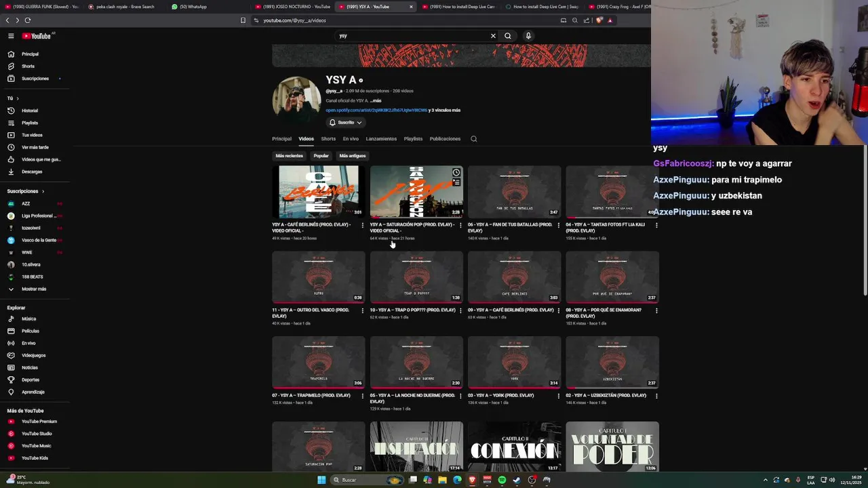868x488 pixels.
Task: Open the Spotify artist link
Action: tap(376, 110)
